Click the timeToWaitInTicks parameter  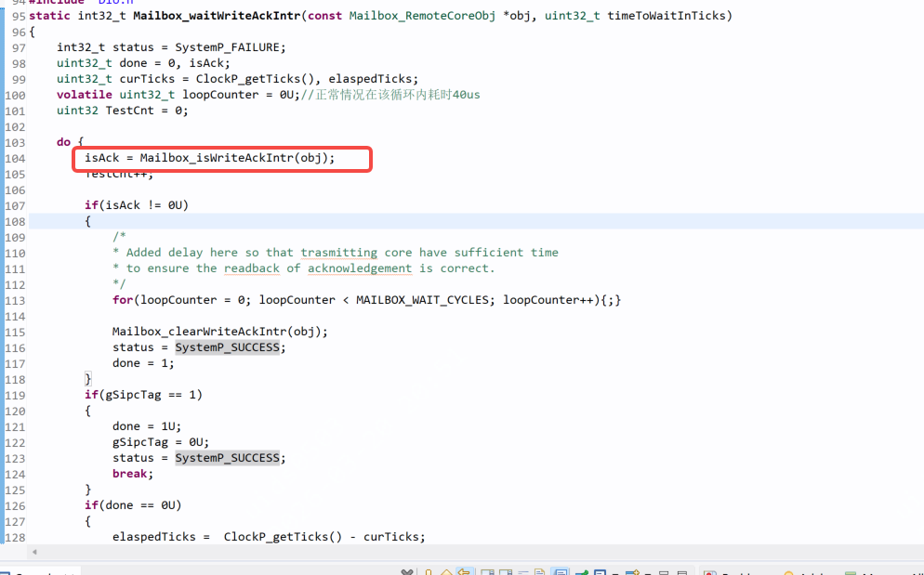[x=667, y=16]
